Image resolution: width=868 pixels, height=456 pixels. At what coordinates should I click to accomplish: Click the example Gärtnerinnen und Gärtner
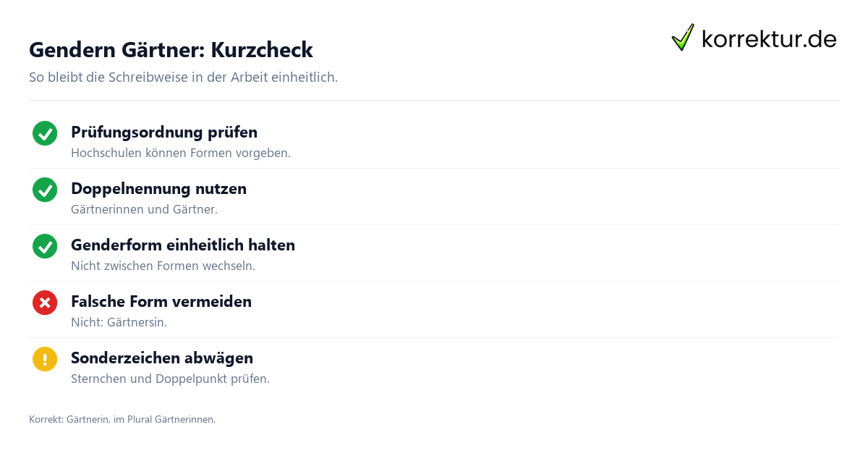(144, 210)
